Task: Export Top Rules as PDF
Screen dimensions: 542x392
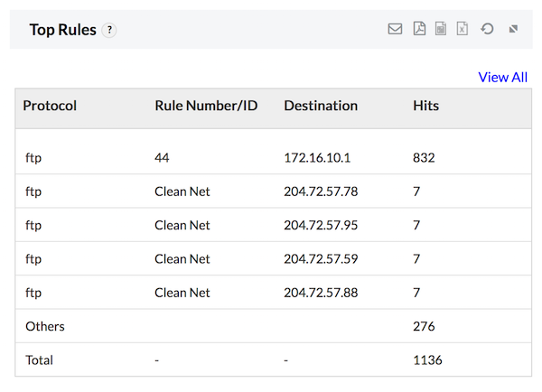Action: [419, 29]
